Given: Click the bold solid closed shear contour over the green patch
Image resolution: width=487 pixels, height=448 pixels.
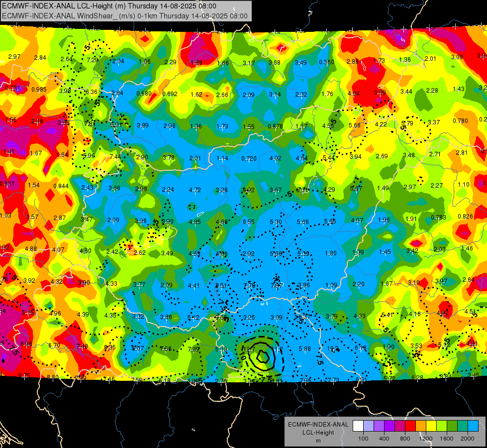Looking at the screenshot, I should click(x=263, y=355).
